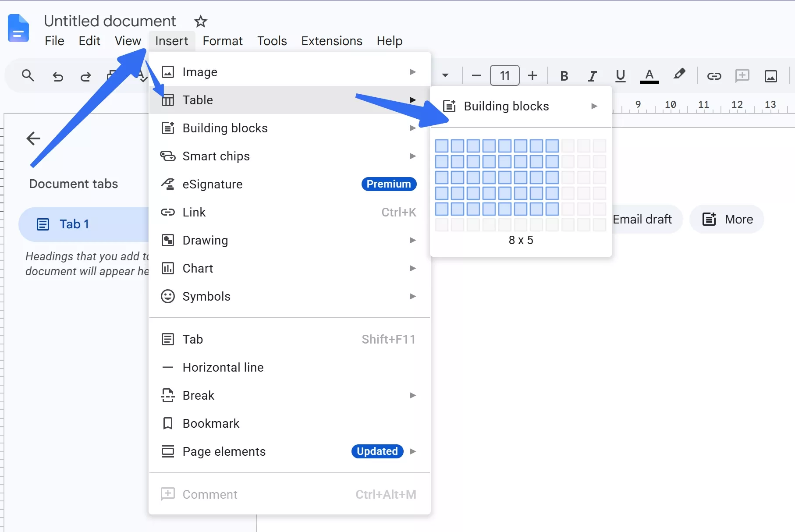Expand the Symbols submenu arrow
Viewport: 795px width, 532px height.
(413, 296)
